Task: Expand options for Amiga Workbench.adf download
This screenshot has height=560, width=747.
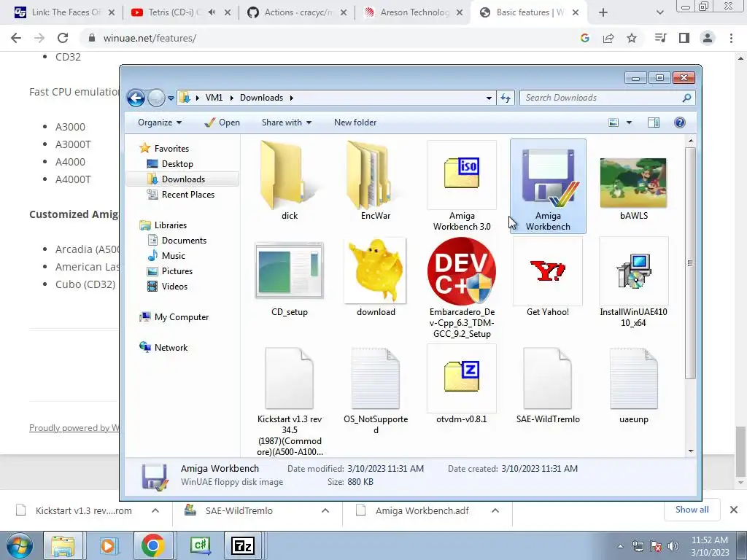Action: 495,510
